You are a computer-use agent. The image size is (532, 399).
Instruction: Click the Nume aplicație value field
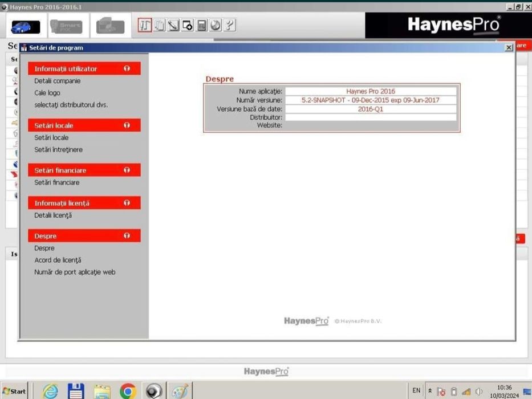coord(371,91)
